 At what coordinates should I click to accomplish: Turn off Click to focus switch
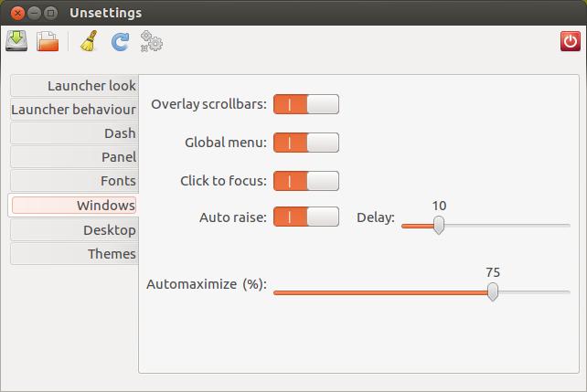(306, 181)
